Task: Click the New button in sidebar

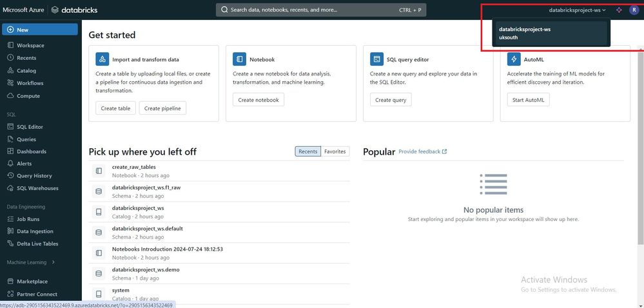Action: (x=40, y=30)
